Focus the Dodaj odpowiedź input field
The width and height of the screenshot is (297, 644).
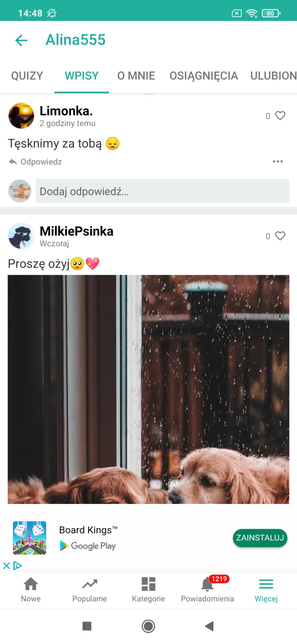pos(163,191)
